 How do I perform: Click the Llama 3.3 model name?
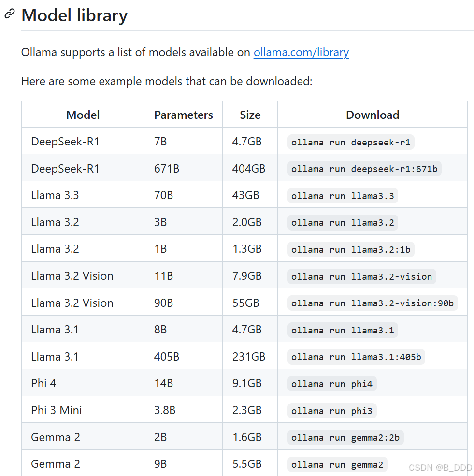click(x=55, y=195)
